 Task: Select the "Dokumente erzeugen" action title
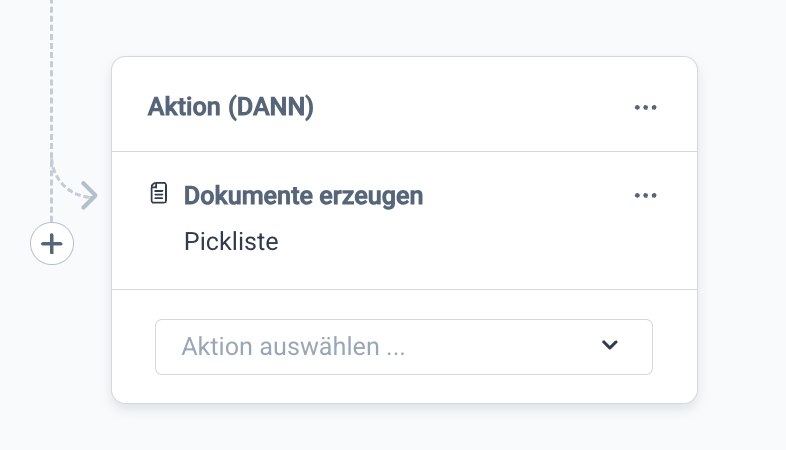pos(303,196)
